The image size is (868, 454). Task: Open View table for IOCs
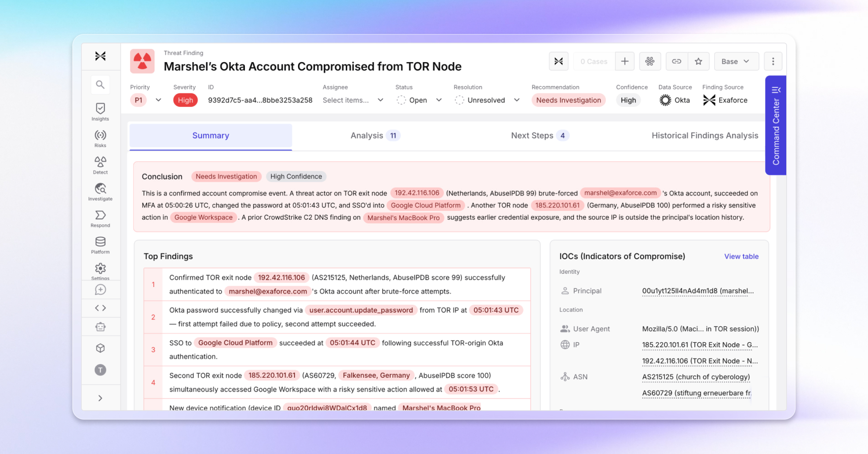741,256
